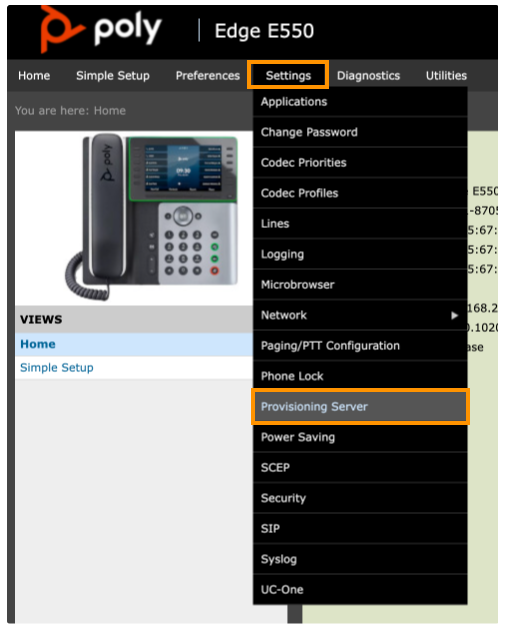Expand the Network submenu arrow
This screenshot has width=506, height=629.
coord(454,316)
